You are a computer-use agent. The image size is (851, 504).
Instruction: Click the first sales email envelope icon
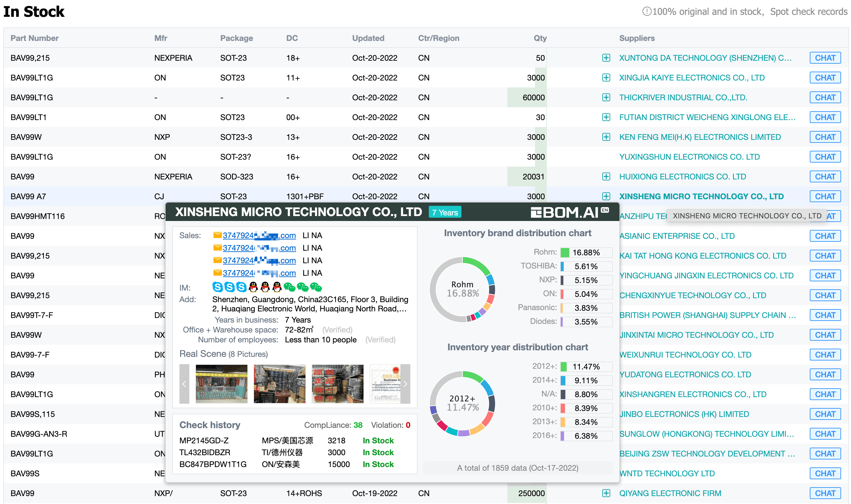pos(217,236)
